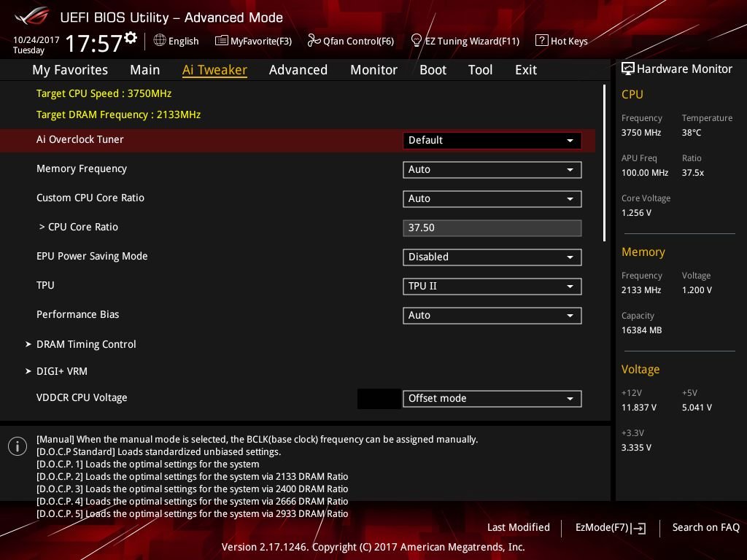Click Memory Voltage value 1.200 V
The height and width of the screenshot is (560, 747).
697,290
